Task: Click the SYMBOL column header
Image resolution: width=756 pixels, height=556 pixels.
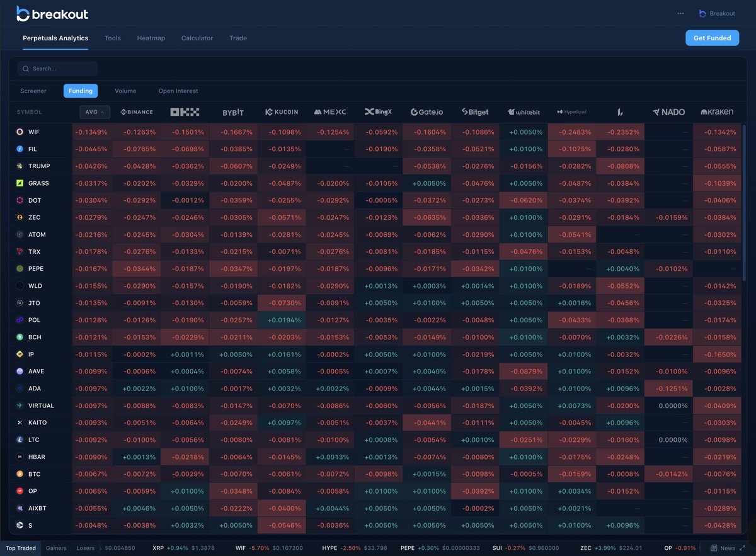Action: pyautogui.click(x=30, y=112)
